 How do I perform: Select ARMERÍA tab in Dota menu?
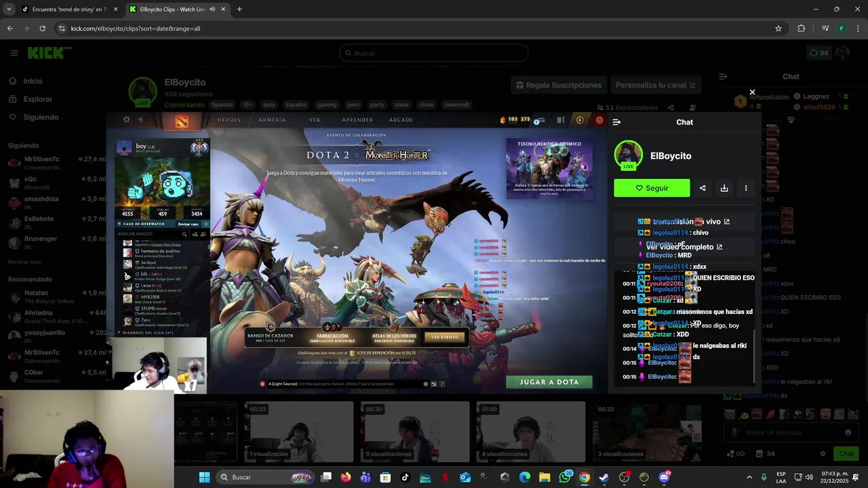272,120
